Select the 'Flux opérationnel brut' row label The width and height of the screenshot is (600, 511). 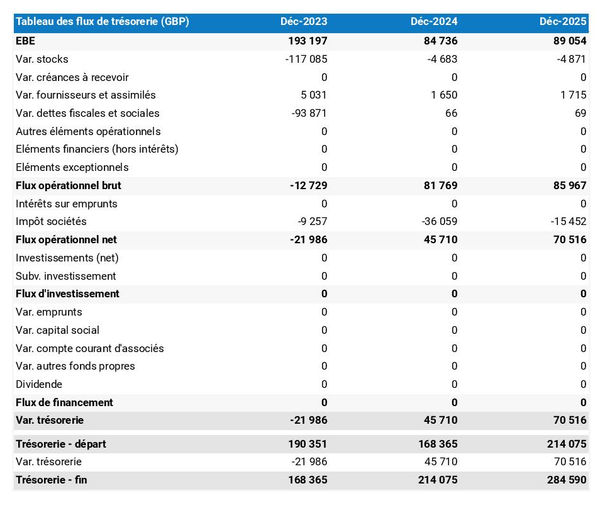click(67, 185)
